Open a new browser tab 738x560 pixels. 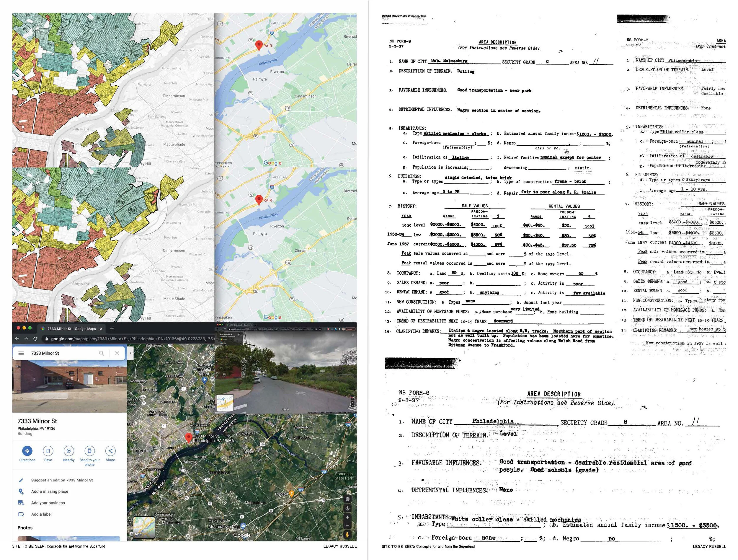pos(112,329)
